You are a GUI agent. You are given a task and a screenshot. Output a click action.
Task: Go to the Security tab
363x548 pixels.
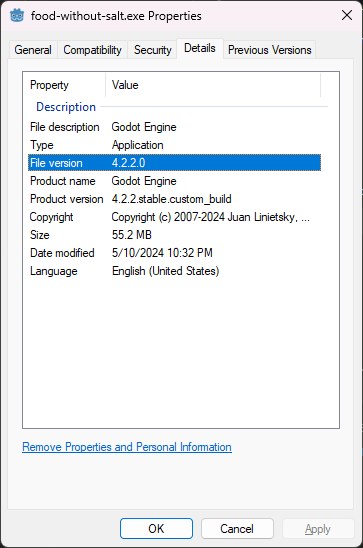point(153,50)
